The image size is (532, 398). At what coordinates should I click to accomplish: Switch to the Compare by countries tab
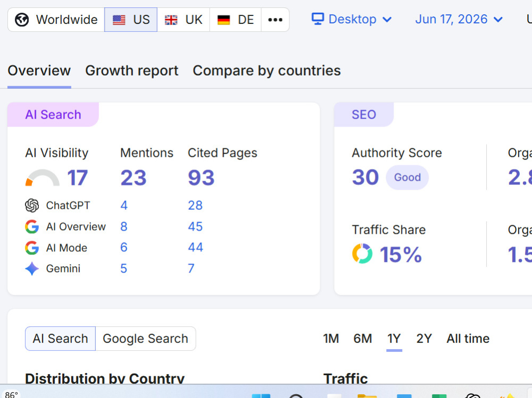coord(267,71)
